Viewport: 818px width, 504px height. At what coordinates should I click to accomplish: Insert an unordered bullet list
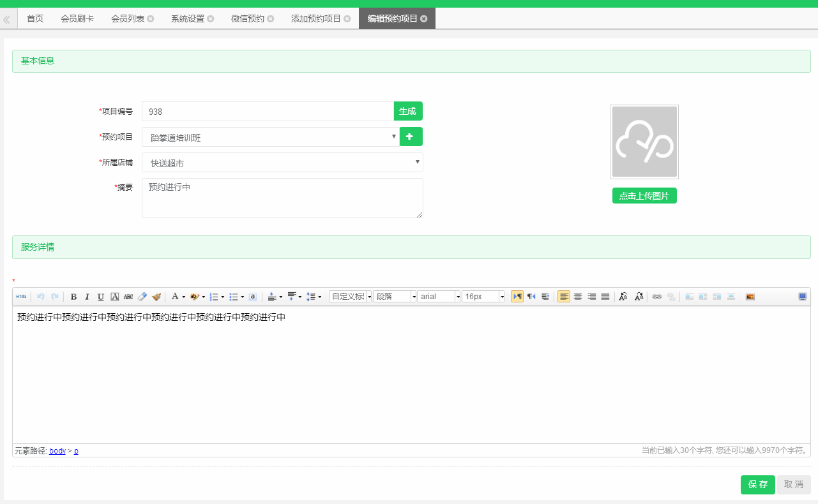tap(234, 297)
